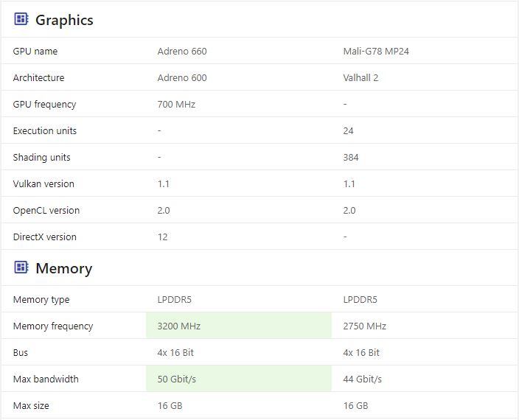Click the 44 Gbit/s max bandwidth value
519x420 pixels.
pyautogui.click(x=363, y=379)
